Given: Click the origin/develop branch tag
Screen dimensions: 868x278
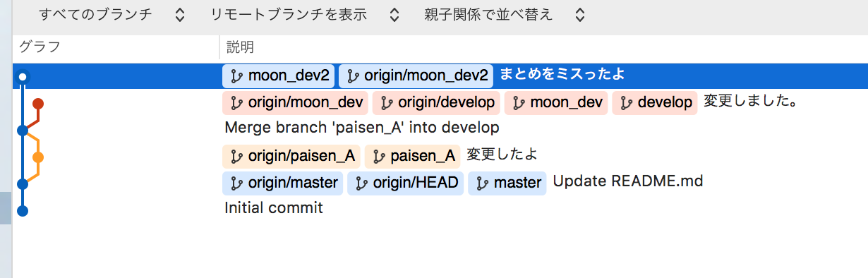Looking at the screenshot, I should [x=436, y=102].
